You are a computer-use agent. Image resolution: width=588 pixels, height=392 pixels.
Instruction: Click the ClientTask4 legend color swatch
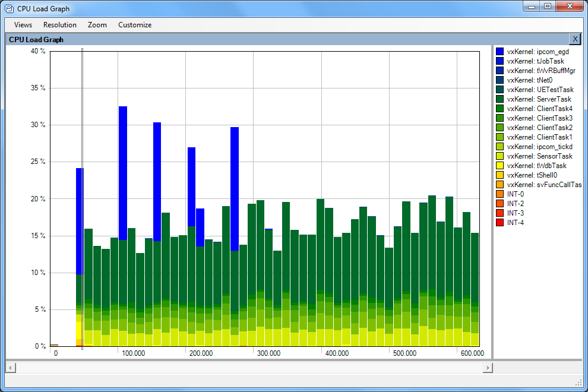click(x=500, y=109)
